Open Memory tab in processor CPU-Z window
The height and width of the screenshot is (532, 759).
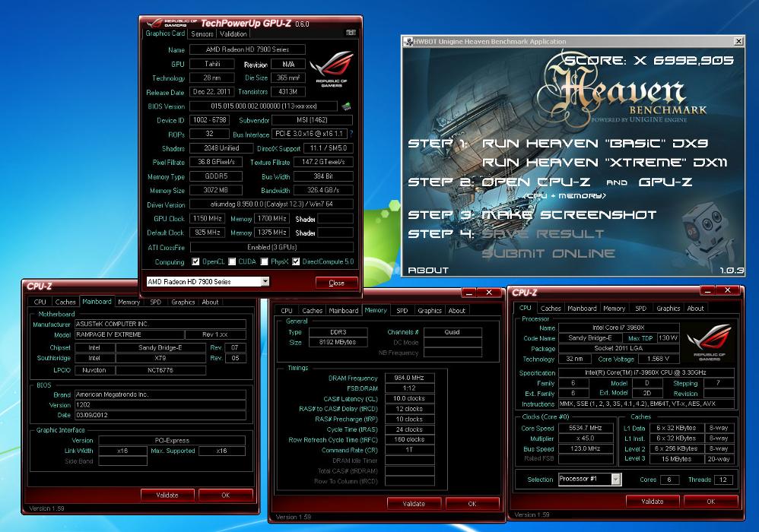click(615, 308)
